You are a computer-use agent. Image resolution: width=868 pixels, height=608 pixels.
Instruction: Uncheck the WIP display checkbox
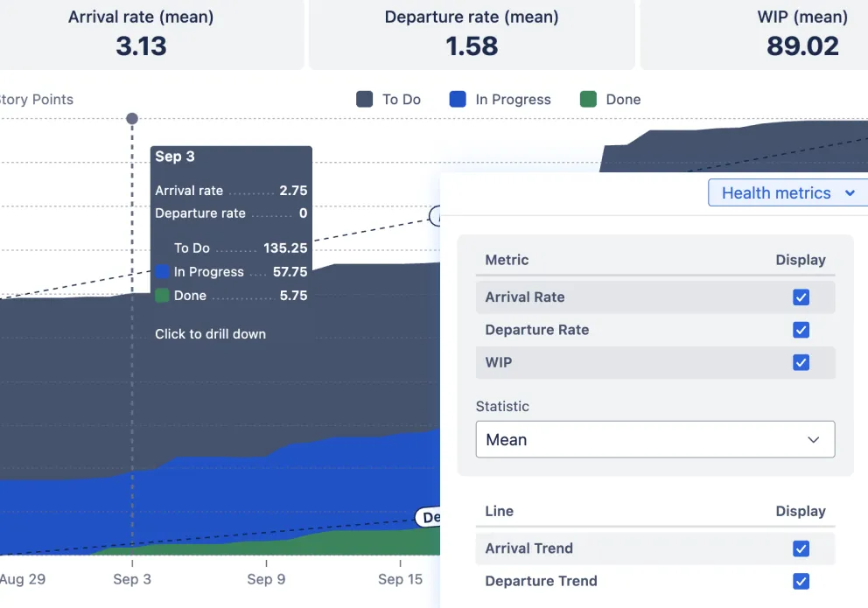pos(801,362)
